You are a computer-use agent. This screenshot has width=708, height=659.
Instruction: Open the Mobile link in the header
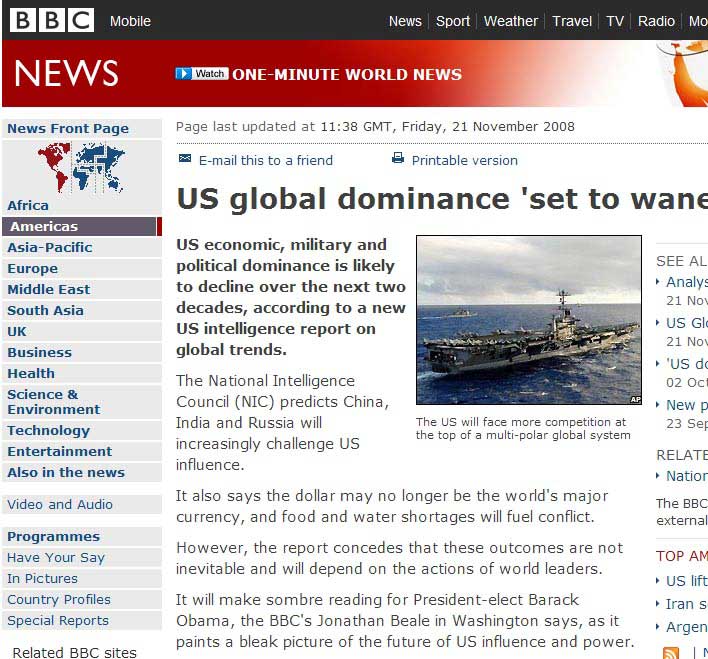click(x=130, y=21)
